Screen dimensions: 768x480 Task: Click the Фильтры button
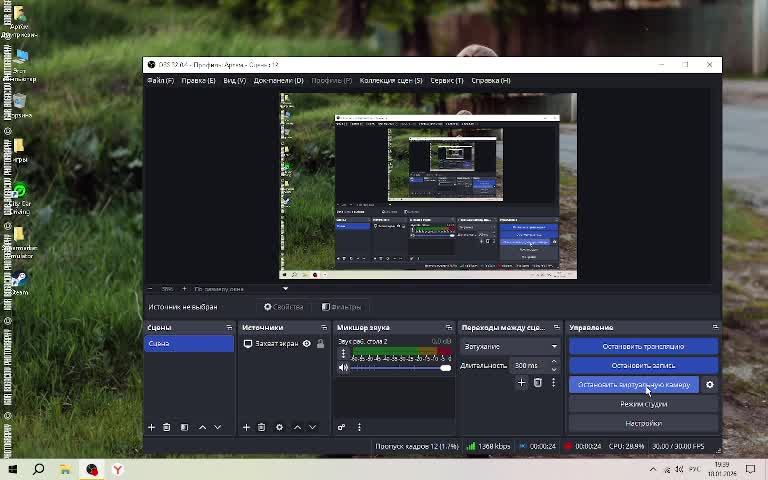point(341,307)
